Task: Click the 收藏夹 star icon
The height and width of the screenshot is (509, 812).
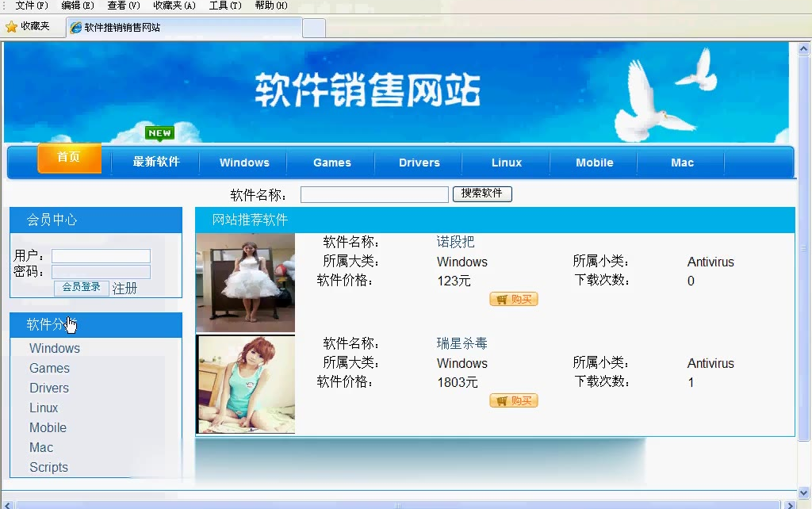Action: (11, 27)
